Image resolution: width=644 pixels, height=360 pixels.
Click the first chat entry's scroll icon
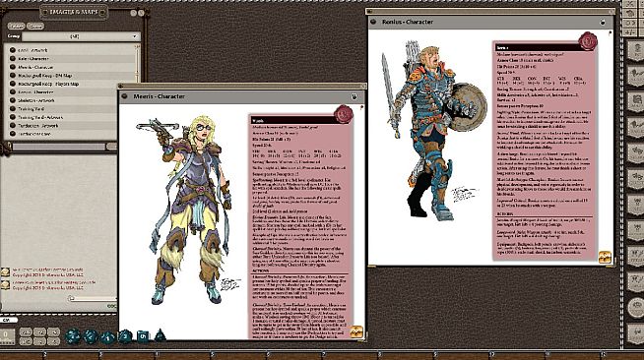coord(5,272)
